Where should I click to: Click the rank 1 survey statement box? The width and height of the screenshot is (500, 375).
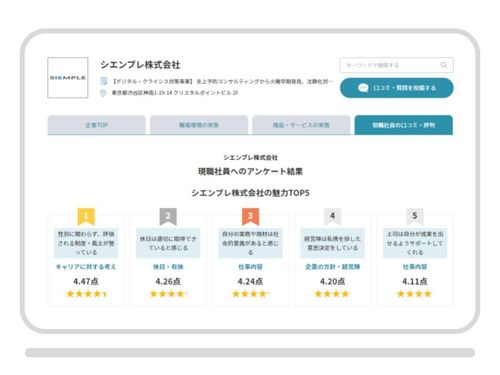click(x=86, y=243)
